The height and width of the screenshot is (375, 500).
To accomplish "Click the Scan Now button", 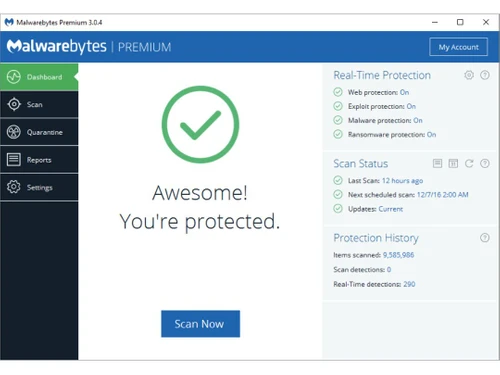I will pyautogui.click(x=200, y=324).
